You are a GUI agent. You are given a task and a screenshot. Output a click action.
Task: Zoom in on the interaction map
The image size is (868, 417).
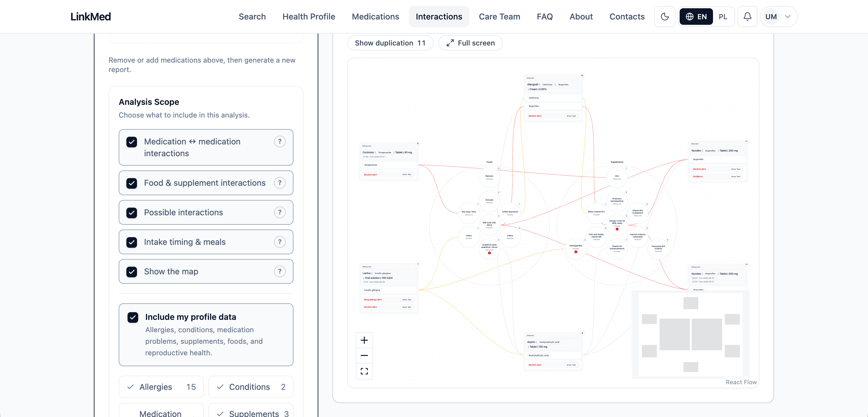[364, 340]
